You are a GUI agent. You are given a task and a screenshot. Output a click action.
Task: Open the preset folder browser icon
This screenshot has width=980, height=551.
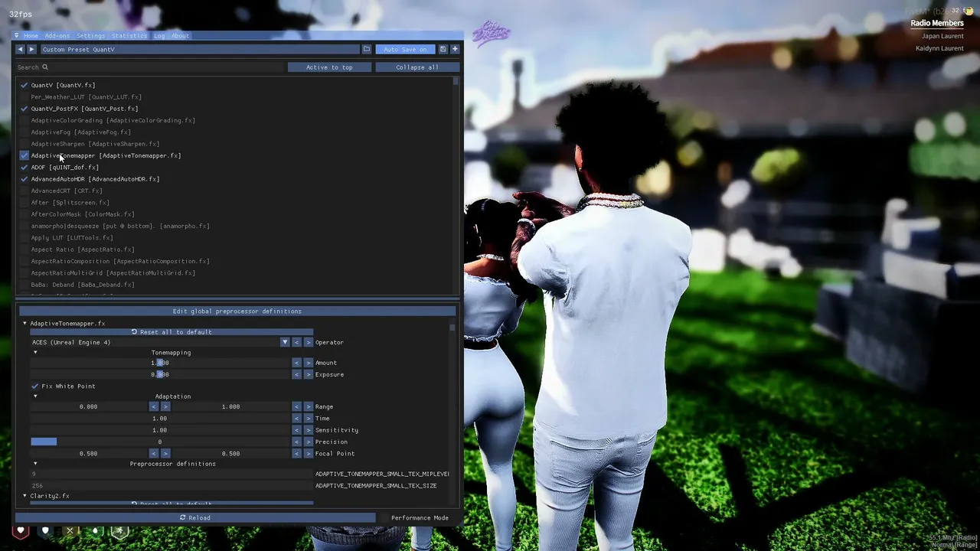[367, 49]
